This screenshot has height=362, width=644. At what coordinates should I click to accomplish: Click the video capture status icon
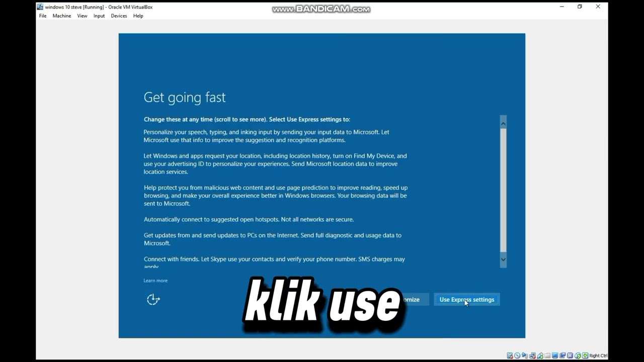click(562, 355)
